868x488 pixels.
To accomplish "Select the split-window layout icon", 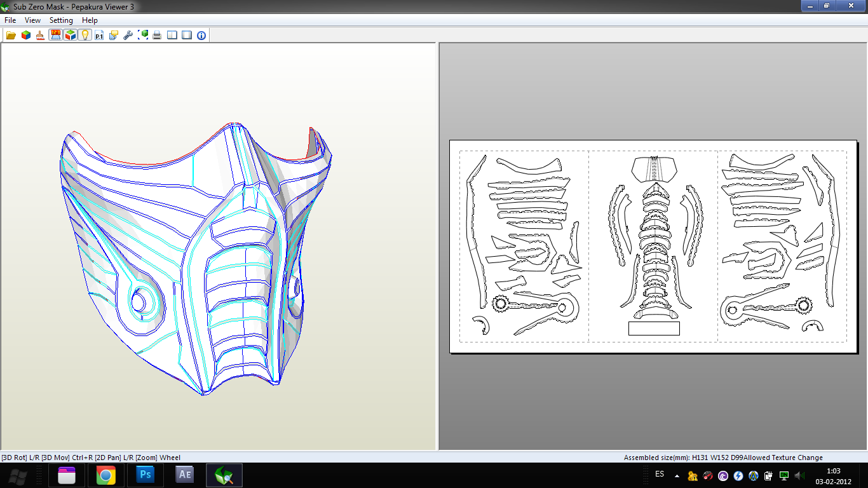I will point(172,35).
